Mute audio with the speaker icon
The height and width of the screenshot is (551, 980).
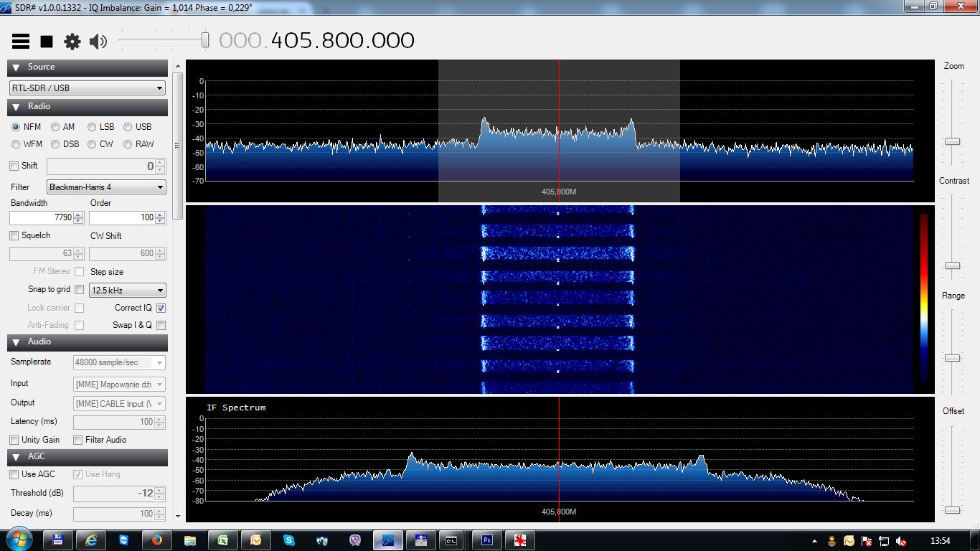pos(98,42)
